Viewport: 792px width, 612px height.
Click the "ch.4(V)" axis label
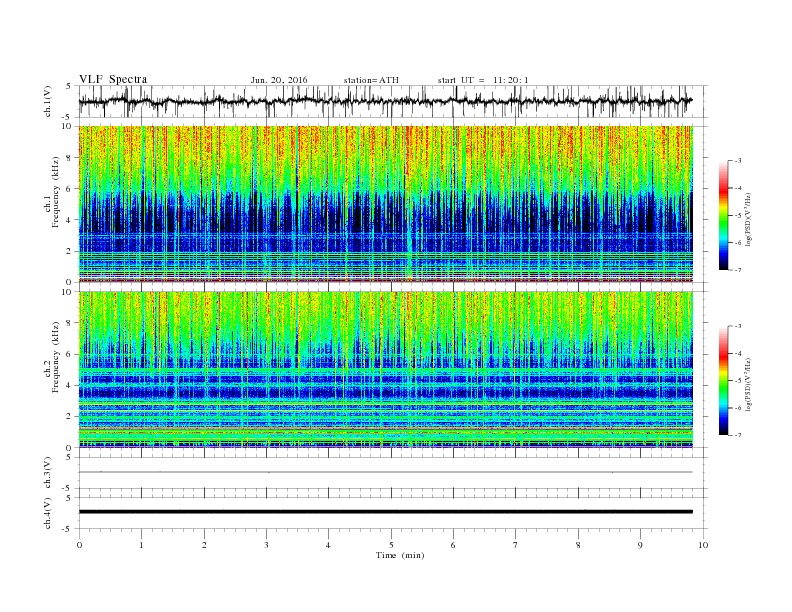48,513
